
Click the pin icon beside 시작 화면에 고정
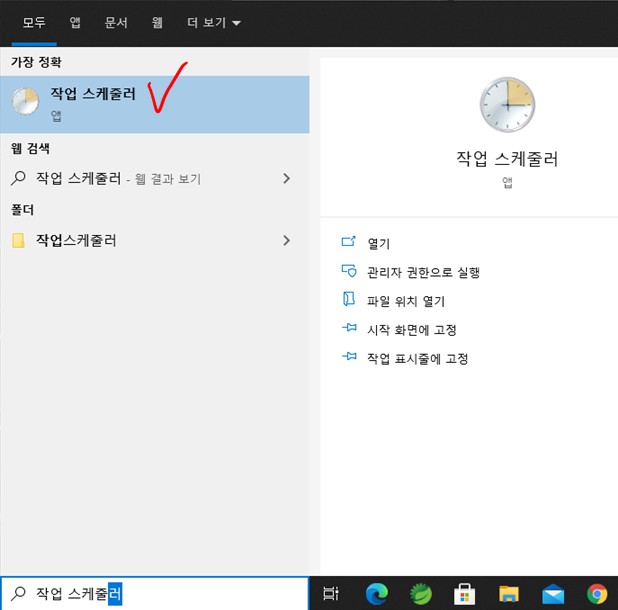pyautogui.click(x=349, y=327)
